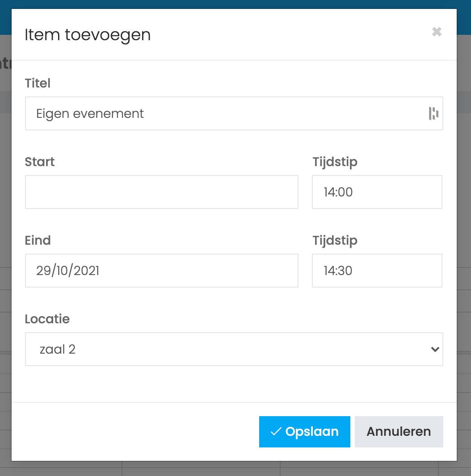Click the Locatie label

(x=47, y=319)
